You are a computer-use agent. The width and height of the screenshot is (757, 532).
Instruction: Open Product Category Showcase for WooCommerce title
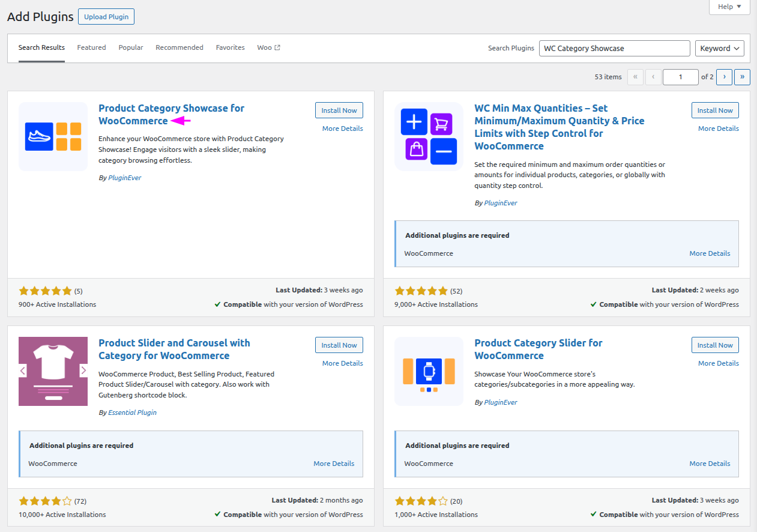tap(171, 115)
